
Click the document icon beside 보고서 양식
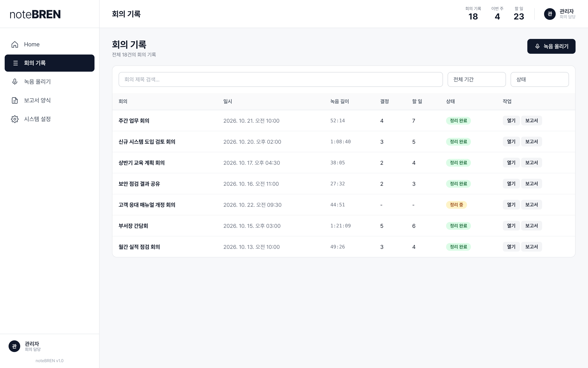click(x=15, y=100)
